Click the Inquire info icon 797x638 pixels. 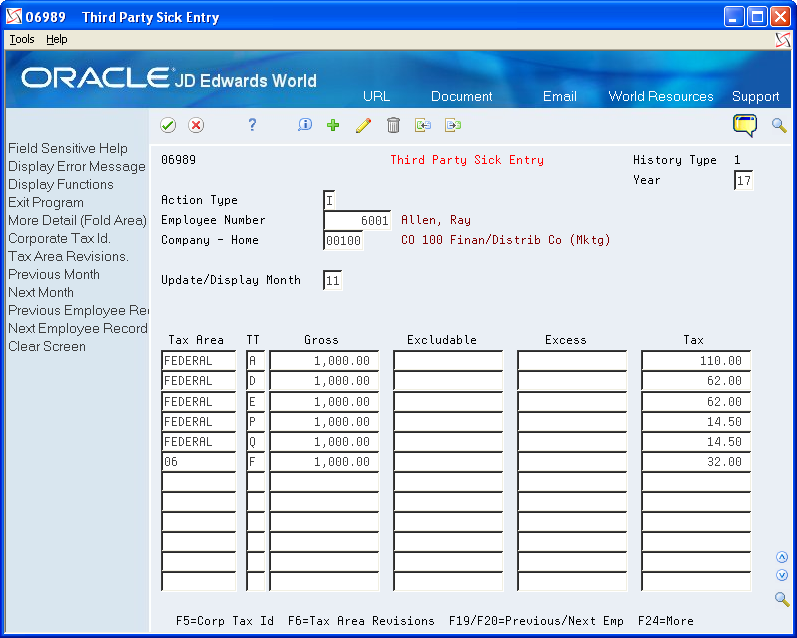coord(305,125)
